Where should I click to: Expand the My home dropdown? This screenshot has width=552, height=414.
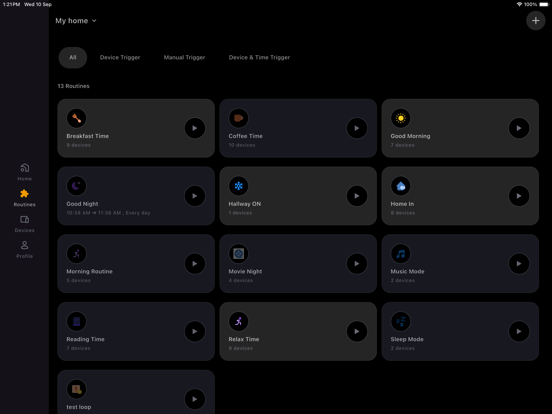pos(76,21)
